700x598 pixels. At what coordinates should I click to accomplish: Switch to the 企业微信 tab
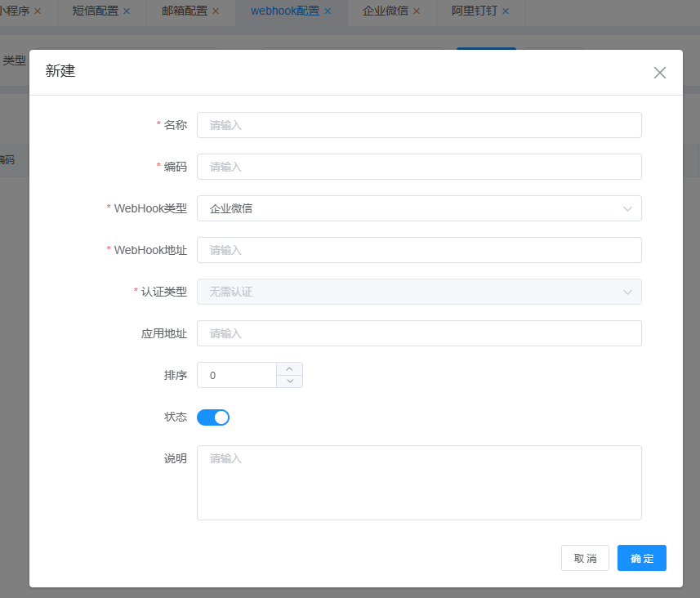coord(386,11)
